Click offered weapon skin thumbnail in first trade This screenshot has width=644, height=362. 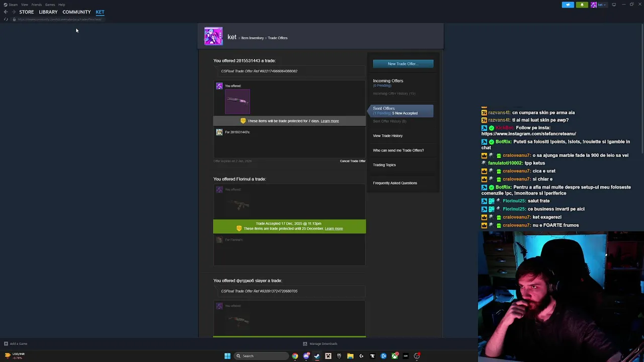click(237, 102)
